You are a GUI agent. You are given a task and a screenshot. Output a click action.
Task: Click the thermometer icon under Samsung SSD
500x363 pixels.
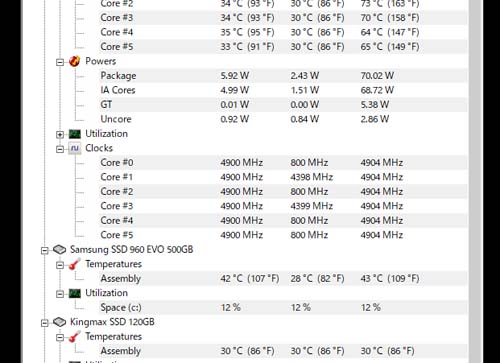(75, 264)
